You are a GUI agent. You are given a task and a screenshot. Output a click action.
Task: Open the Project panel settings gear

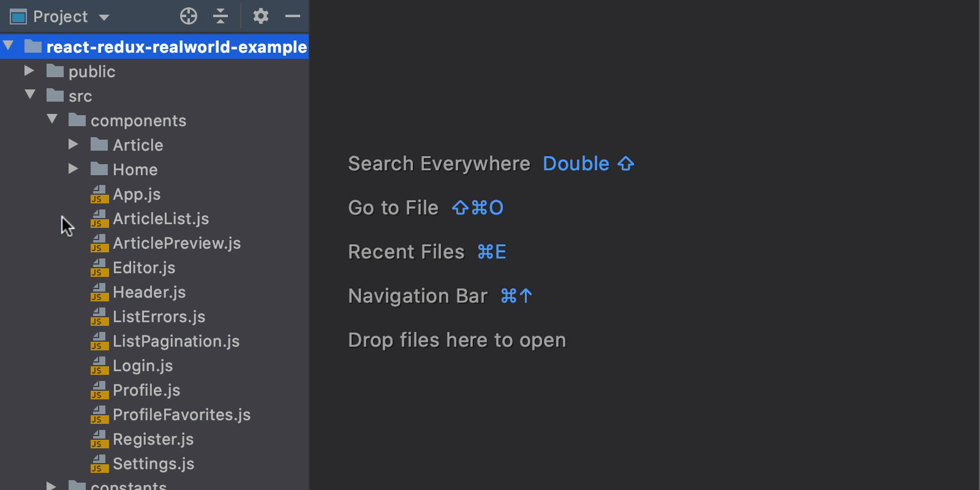pyautogui.click(x=261, y=16)
